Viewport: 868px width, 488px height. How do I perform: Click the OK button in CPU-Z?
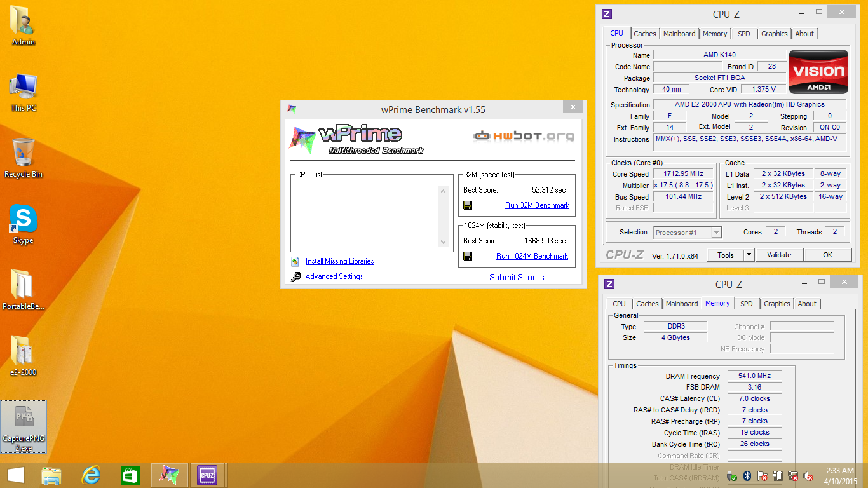click(827, 255)
